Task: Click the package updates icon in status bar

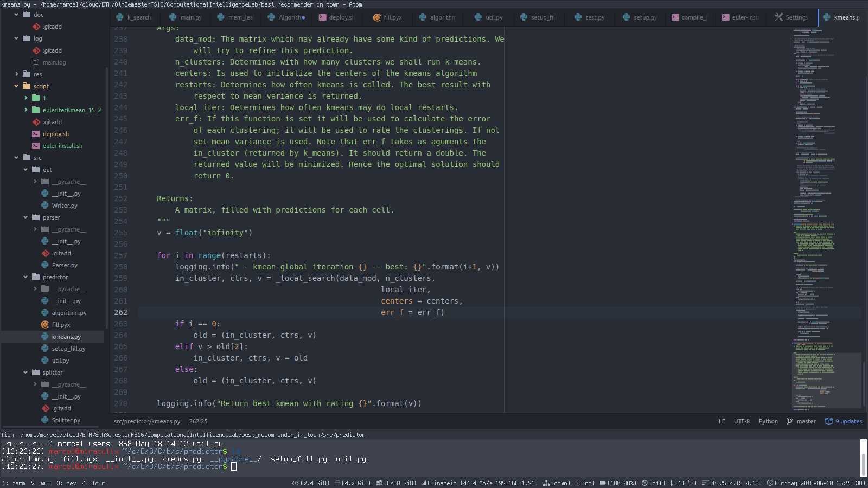Action: (x=828, y=421)
